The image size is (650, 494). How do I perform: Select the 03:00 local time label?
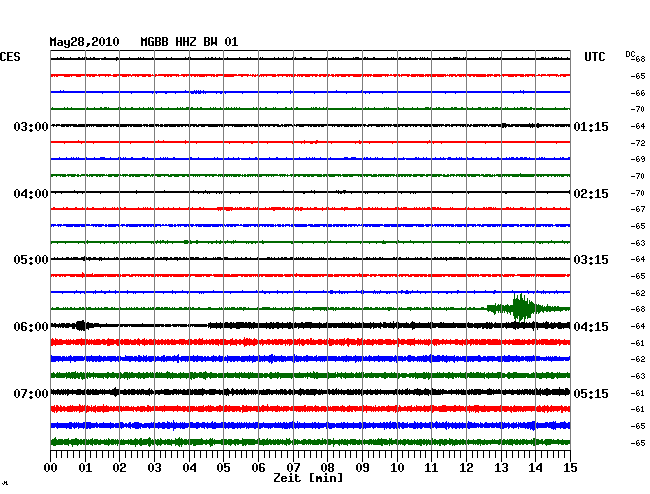coord(31,126)
